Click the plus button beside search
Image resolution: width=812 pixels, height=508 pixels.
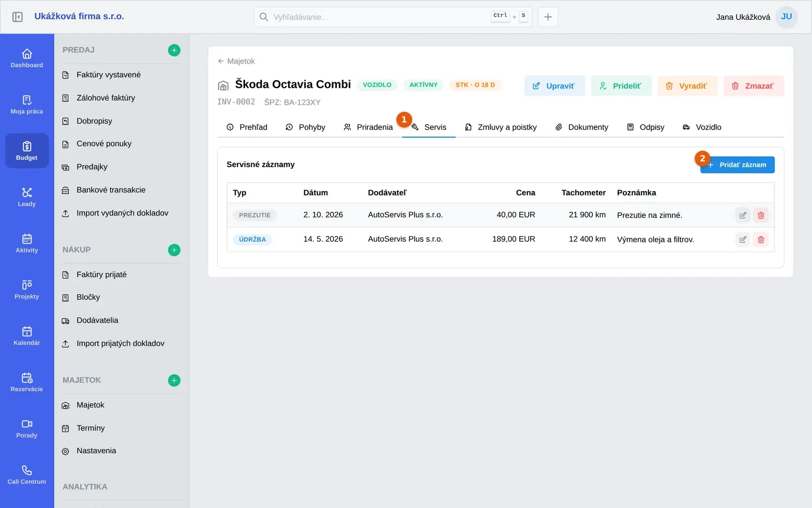point(548,17)
